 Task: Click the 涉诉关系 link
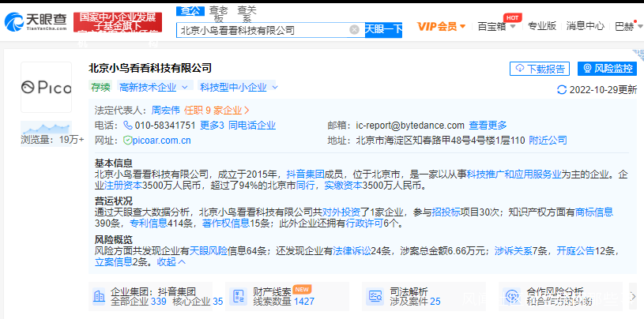[x=514, y=250]
